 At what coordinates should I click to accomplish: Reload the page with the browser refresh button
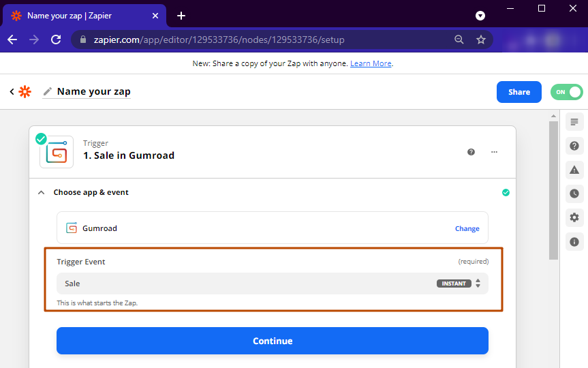(x=56, y=40)
